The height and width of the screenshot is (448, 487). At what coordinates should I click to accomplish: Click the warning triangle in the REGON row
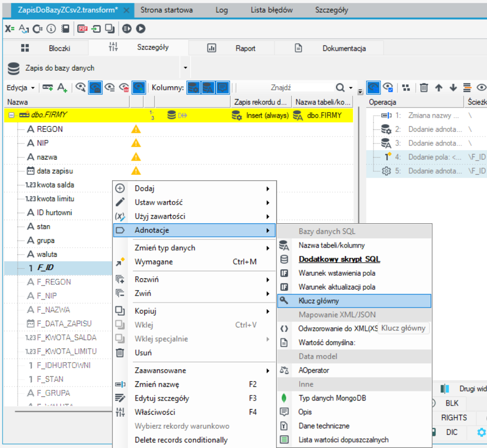[x=136, y=129]
